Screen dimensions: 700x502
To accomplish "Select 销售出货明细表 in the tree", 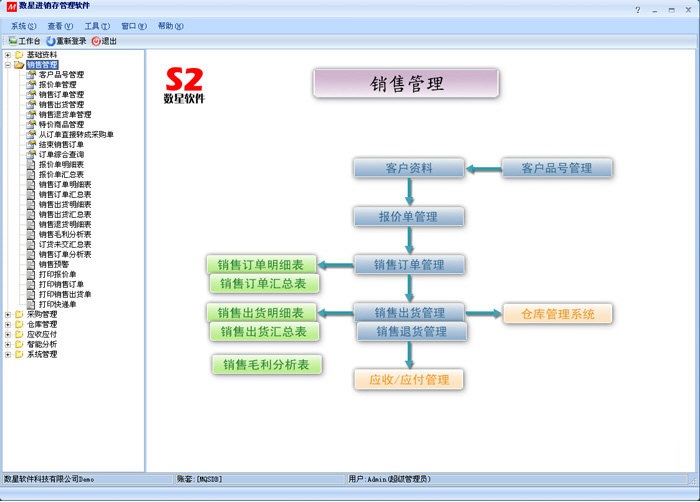I will tap(65, 205).
